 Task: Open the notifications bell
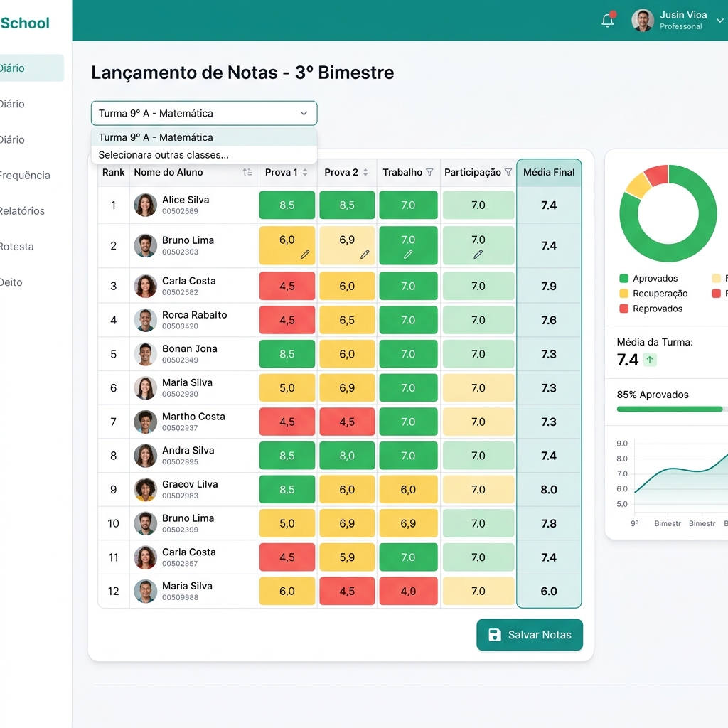click(x=608, y=21)
